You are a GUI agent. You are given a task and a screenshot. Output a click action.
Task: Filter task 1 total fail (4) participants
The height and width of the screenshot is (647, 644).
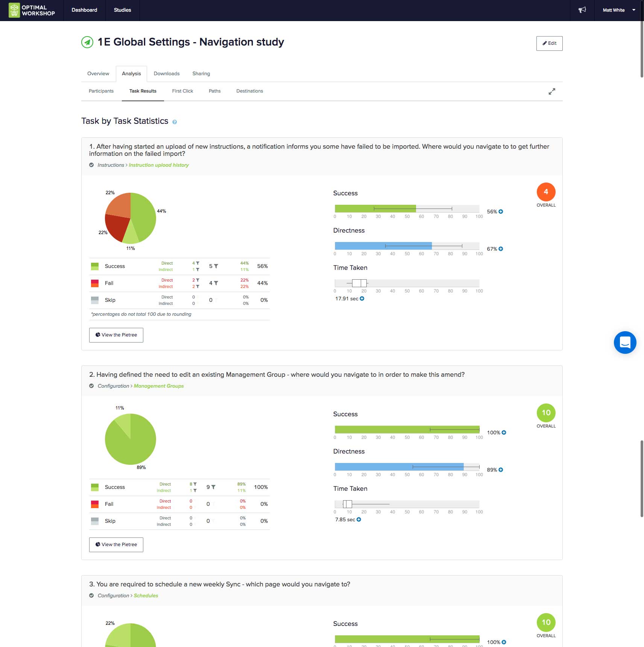point(216,283)
